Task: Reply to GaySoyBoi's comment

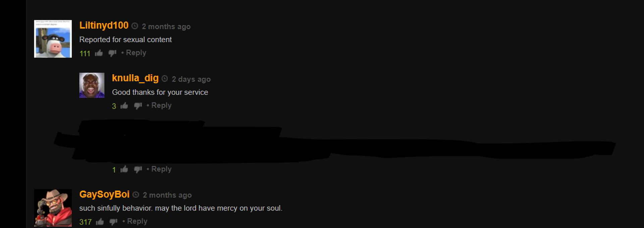Action: tap(137, 222)
